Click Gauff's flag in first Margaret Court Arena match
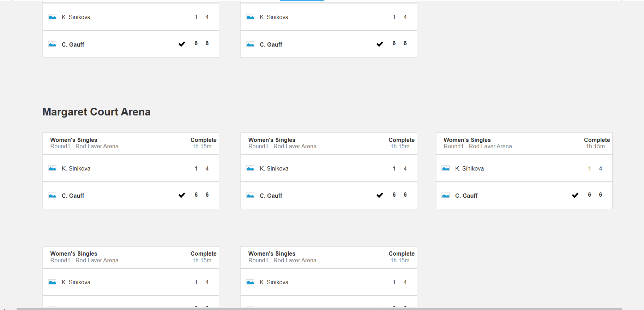 (x=52, y=196)
